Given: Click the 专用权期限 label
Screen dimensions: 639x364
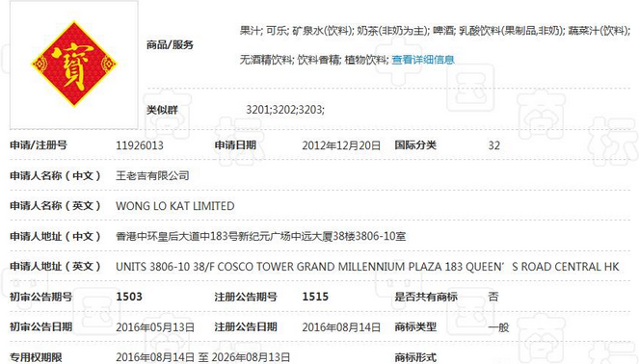Looking at the screenshot, I should [x=36, y=357].
